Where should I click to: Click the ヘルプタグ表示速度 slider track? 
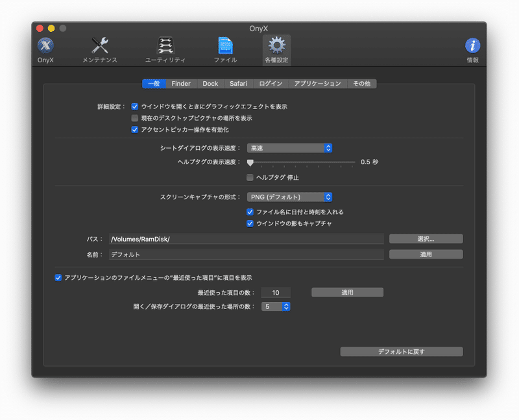pos(301,162)
